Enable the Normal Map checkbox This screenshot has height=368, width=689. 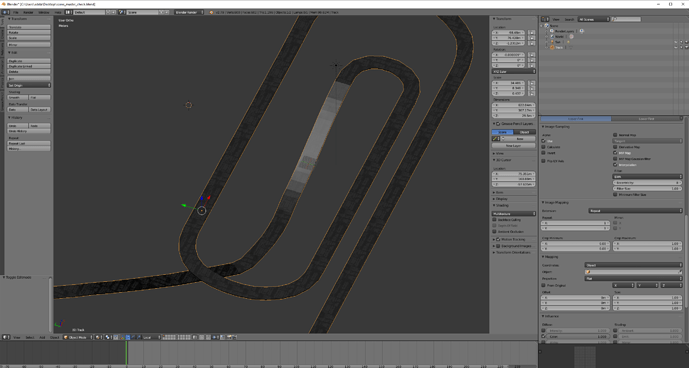(615, 135)
